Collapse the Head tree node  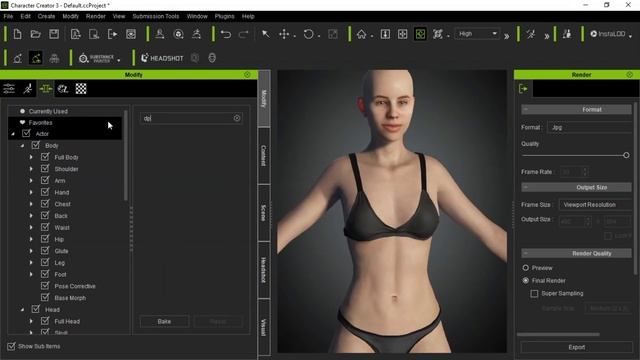[22, 310]
